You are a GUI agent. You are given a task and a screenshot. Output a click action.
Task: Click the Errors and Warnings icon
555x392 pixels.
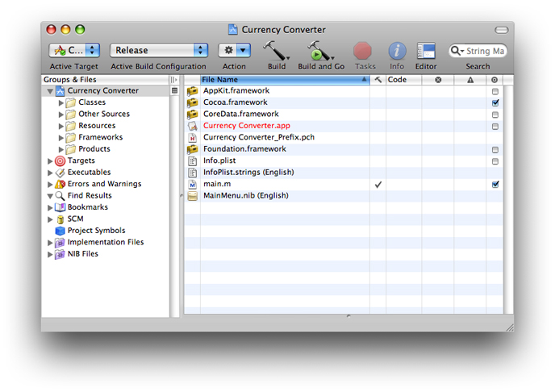pyautogui.click(x=61, y=185)
